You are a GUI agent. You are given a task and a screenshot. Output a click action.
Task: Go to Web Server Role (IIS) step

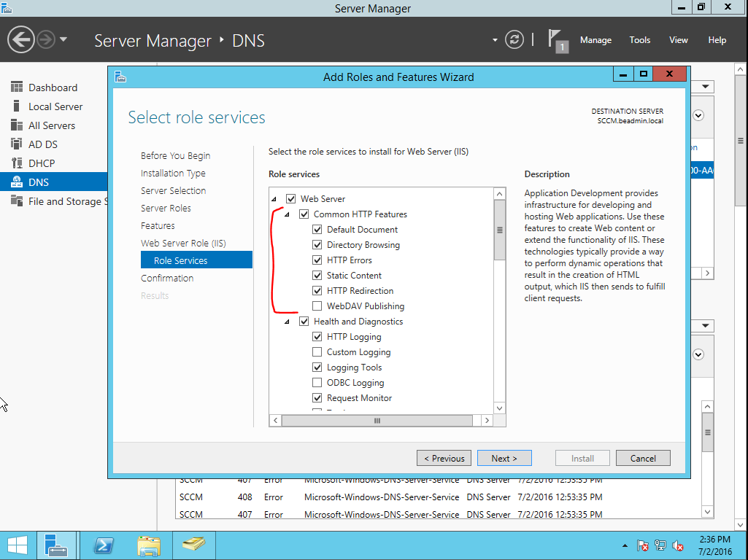click(x=183, y=243)
